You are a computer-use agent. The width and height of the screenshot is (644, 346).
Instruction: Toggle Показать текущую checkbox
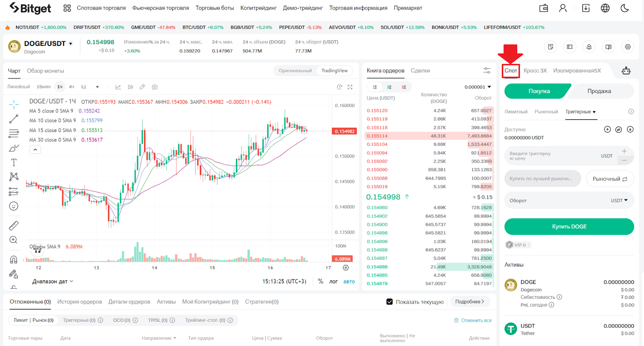tap(389, 302)
